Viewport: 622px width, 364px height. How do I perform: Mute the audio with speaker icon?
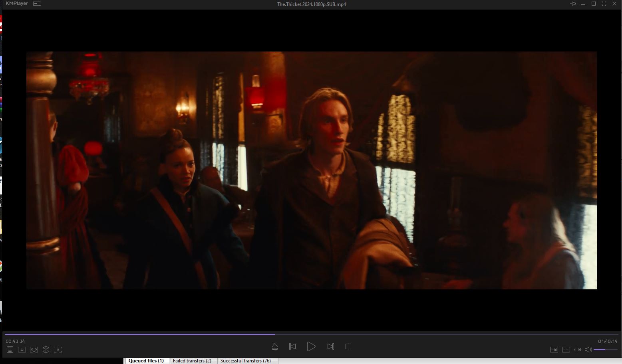[588, 350]
